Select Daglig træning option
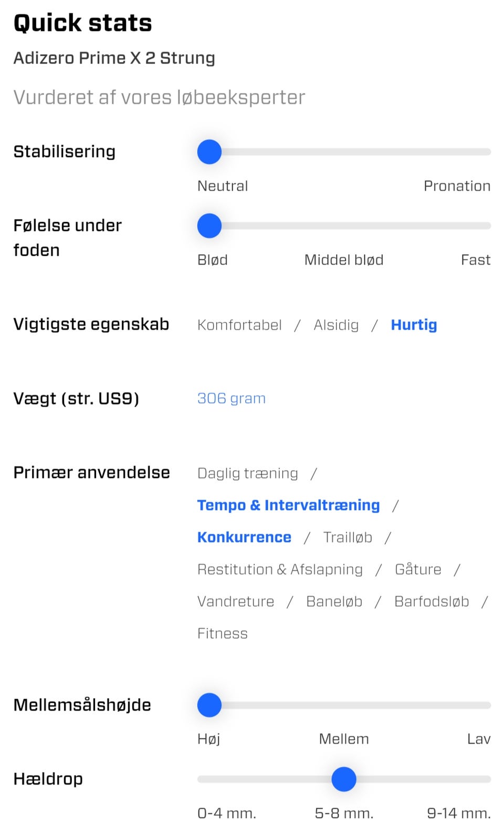The width and height of the screenshot is (504, 831). coord(247,473)
